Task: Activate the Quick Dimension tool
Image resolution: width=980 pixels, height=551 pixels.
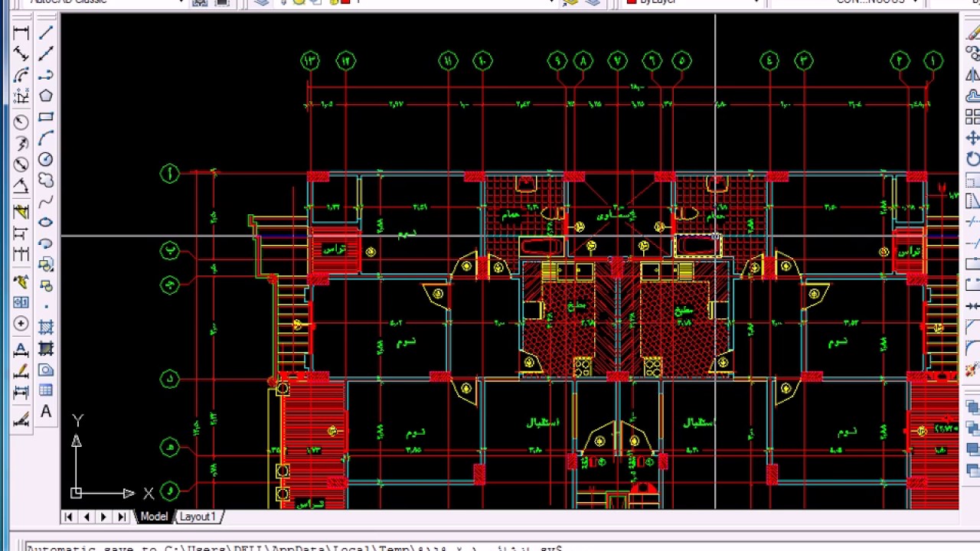Action: (x=21, y=212)
